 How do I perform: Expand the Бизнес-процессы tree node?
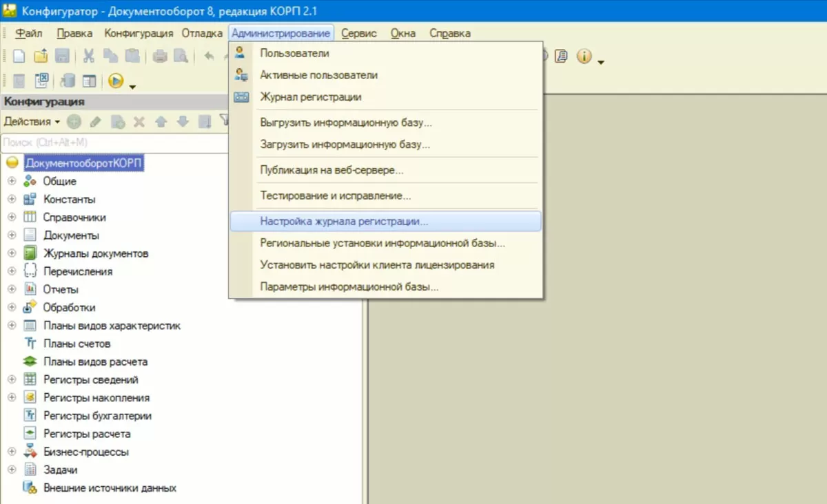[11, 452]
